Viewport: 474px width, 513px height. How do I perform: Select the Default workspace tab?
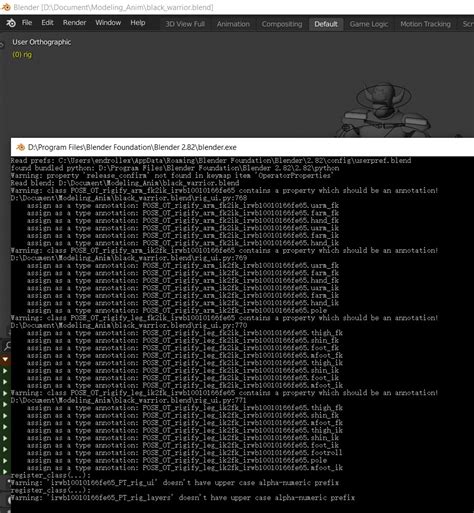(326, 24)
